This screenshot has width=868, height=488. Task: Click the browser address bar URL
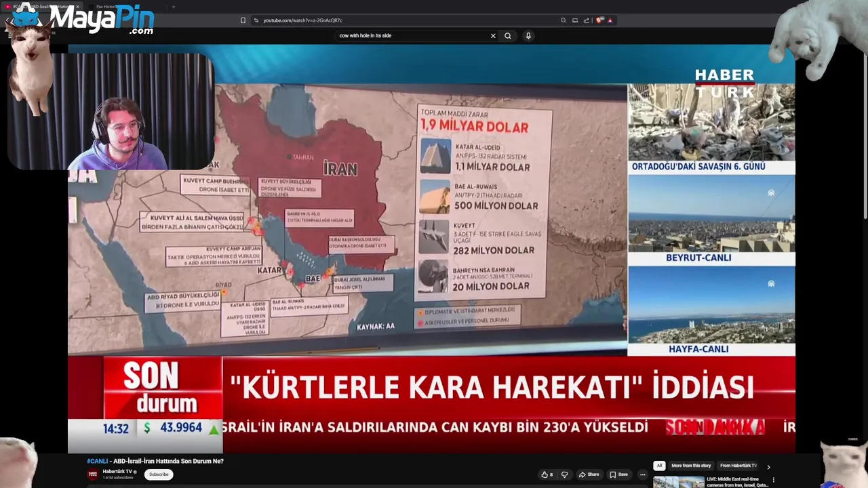pyautogui.click(x=303, y=20)
